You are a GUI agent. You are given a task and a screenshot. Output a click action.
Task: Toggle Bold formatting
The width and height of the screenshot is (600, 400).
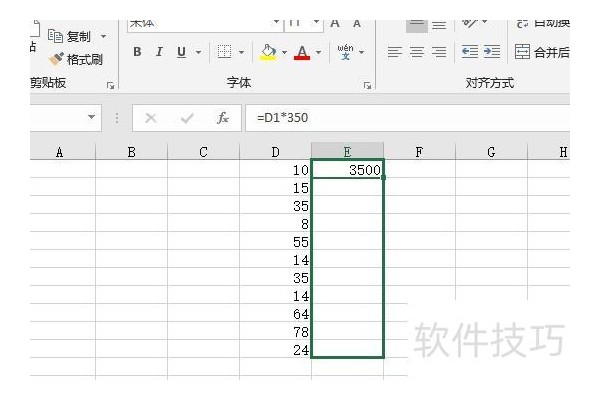tap(137, 52)
